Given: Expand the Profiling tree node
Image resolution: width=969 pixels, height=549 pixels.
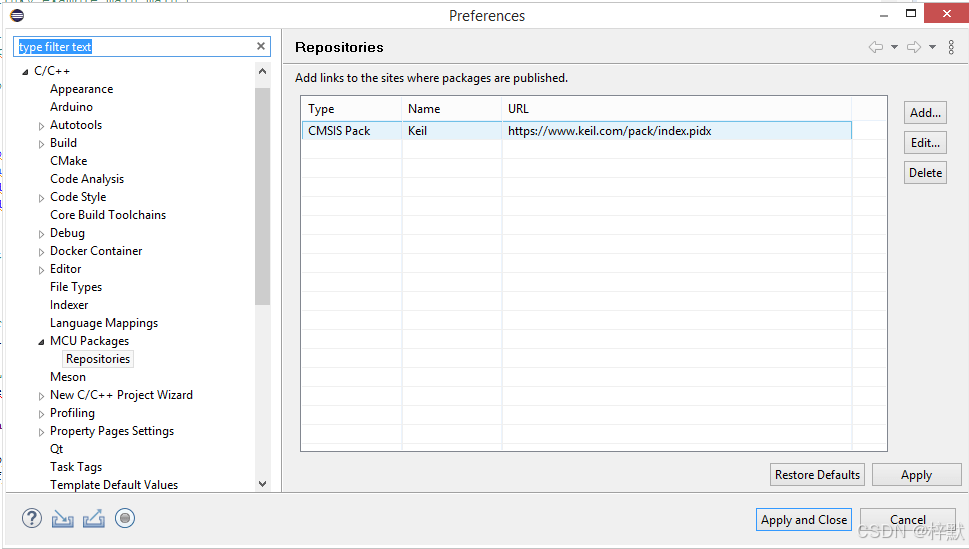Looking at the screenshot, I should pyautogui.click(x=41, y=414).
